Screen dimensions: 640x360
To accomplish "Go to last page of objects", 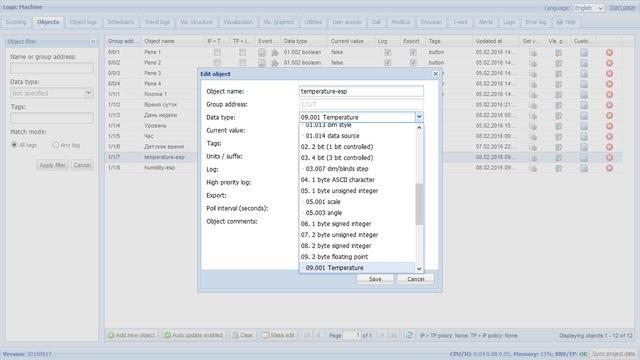I will [x=393, y=335].
